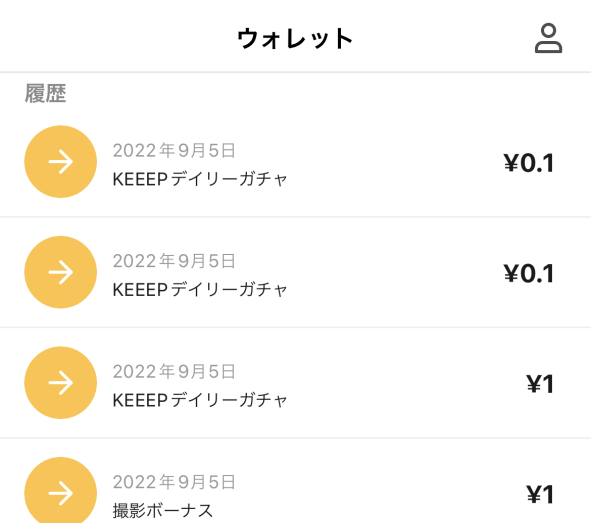Select the 2022年9月5日 date above 撮影ボーナス
The width and height of the screenshot is (591, 523).
pyautogui.click(x=174, y=482)
